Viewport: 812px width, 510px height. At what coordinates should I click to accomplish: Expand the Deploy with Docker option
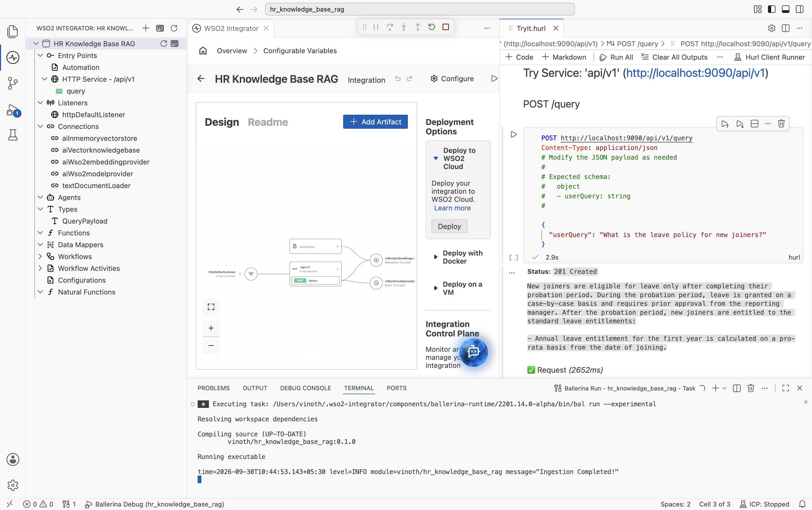(436, 257)
